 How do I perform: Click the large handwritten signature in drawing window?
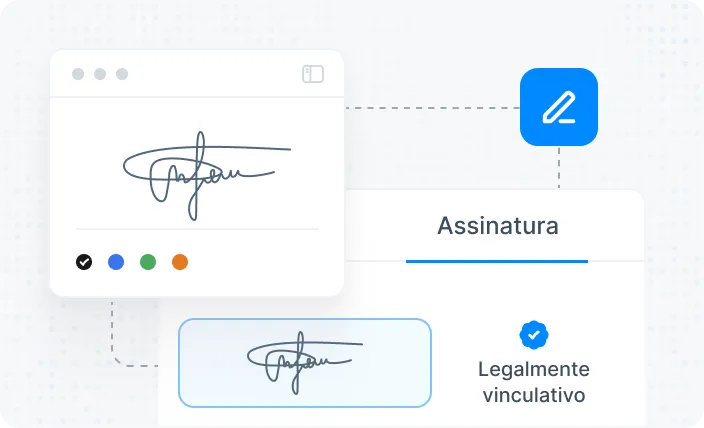tap(207, 175)
